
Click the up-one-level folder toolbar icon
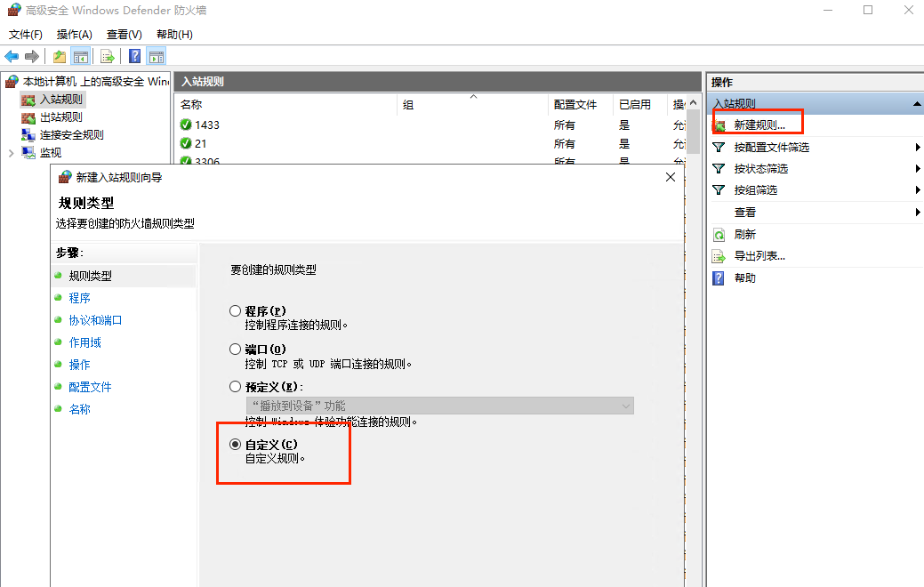point(59,56)
